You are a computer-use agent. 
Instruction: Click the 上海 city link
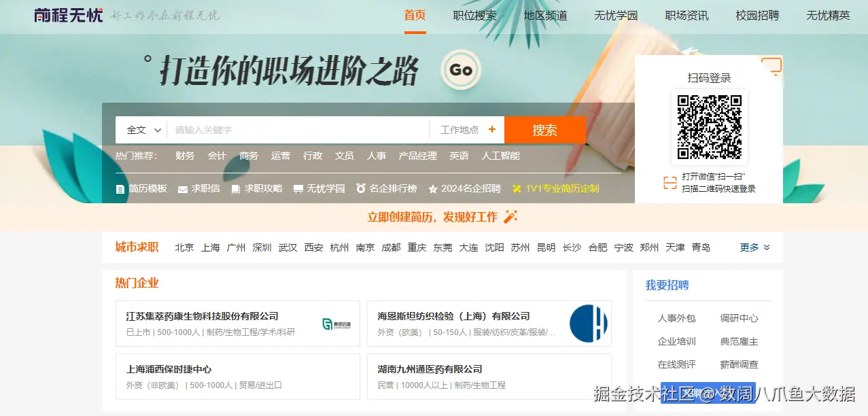click(x=210, y=247)
